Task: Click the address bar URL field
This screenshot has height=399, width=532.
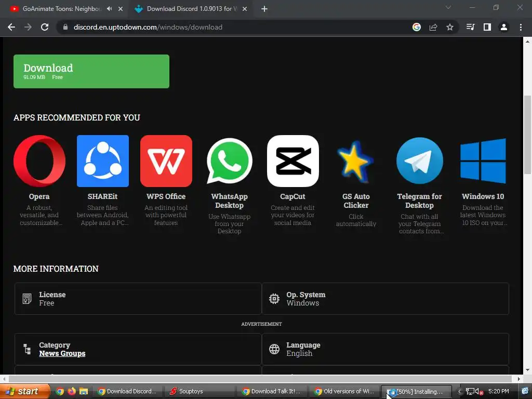Action: 234,27
